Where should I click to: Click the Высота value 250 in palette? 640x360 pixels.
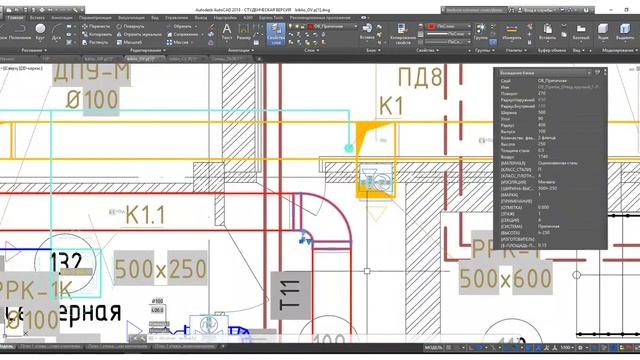click(542, 144)
